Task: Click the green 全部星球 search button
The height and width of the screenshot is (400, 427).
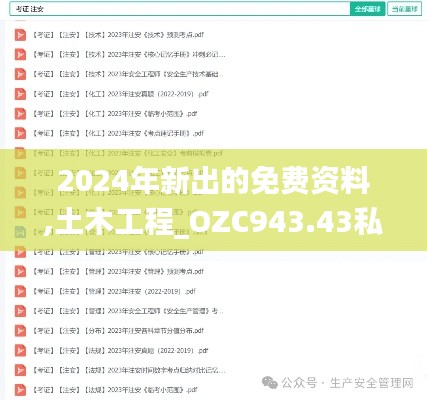Action: tap(368, 9)
